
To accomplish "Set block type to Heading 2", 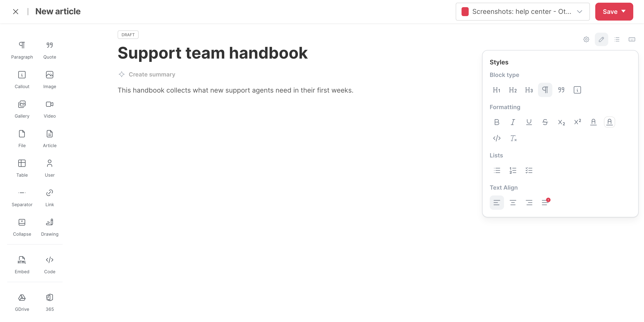I will coord(513,90).
